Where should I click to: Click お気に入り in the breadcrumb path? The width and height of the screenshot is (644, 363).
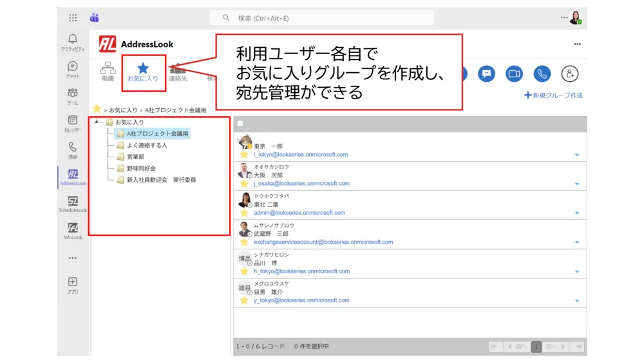pos(123,110)
